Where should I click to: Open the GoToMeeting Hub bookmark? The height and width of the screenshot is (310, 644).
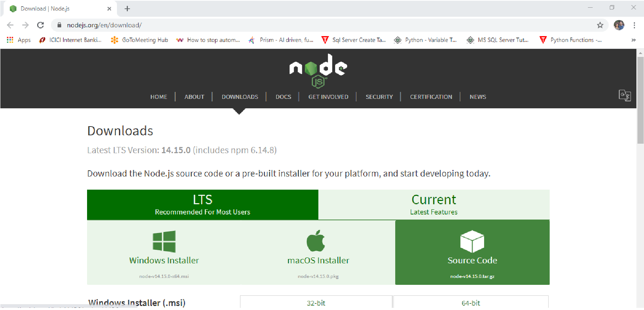coord(140,40)
